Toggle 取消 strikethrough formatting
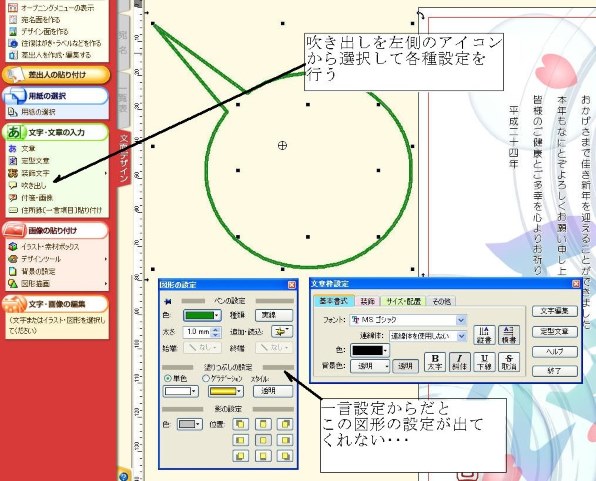596x481 pixels. [x=509, y=362]
